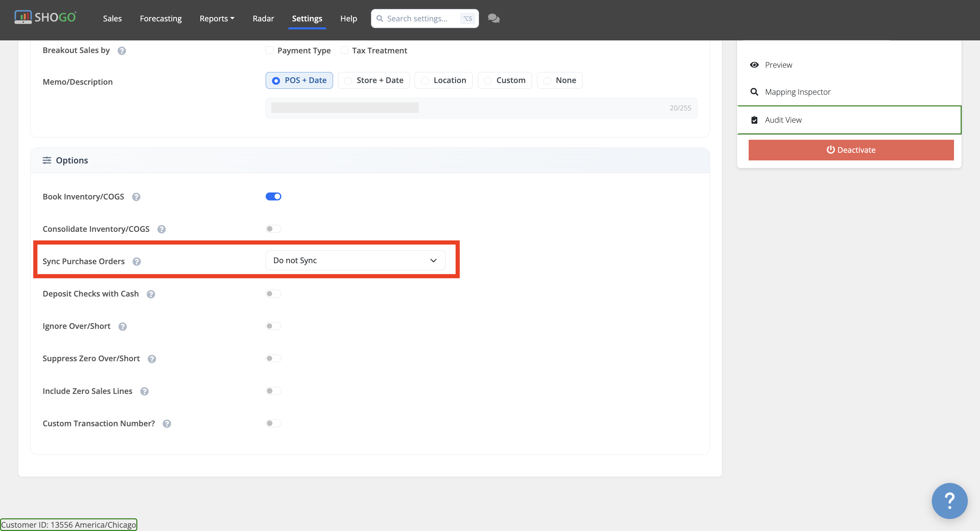Click the keyboard shortcut badge in search
The image size is (980, 531).
click(x=468, y=18)
